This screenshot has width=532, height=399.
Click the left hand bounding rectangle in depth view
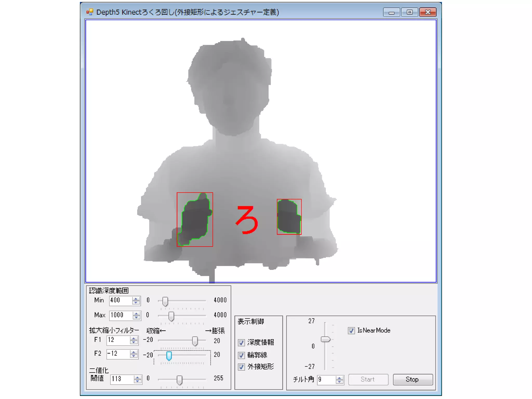[x=195, y=220]
